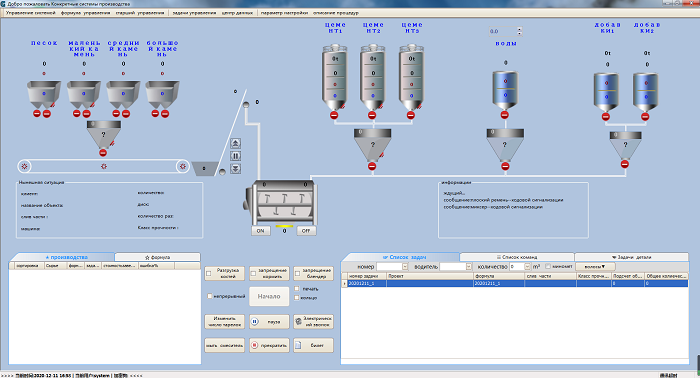Click the red valve under the воды tank
Image resolution: width=700 pixels, height=378 pixels.
click(504, 115)
